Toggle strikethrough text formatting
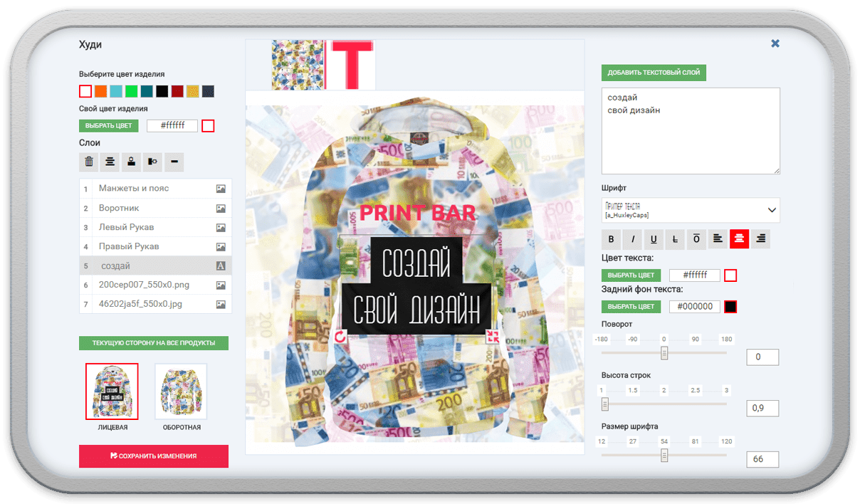The width and height of the screenshot is (860, 504). tap(675, 239)
